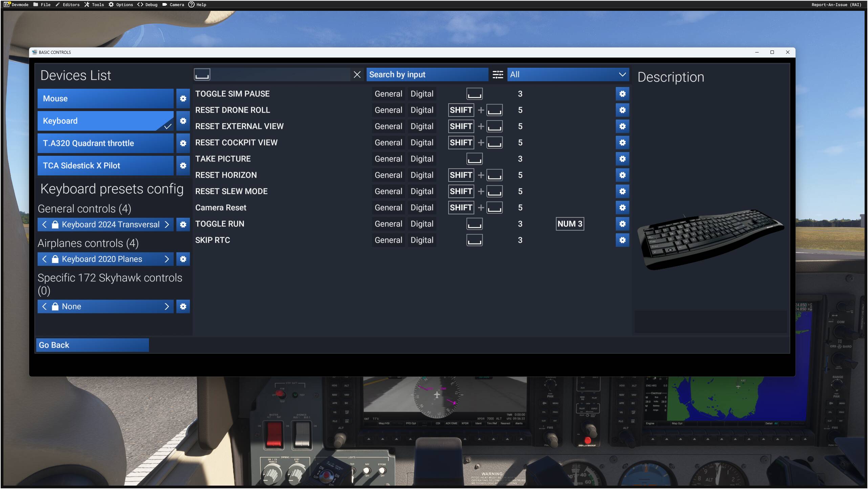Select the Keyboard device entry

tap(105, 121)
